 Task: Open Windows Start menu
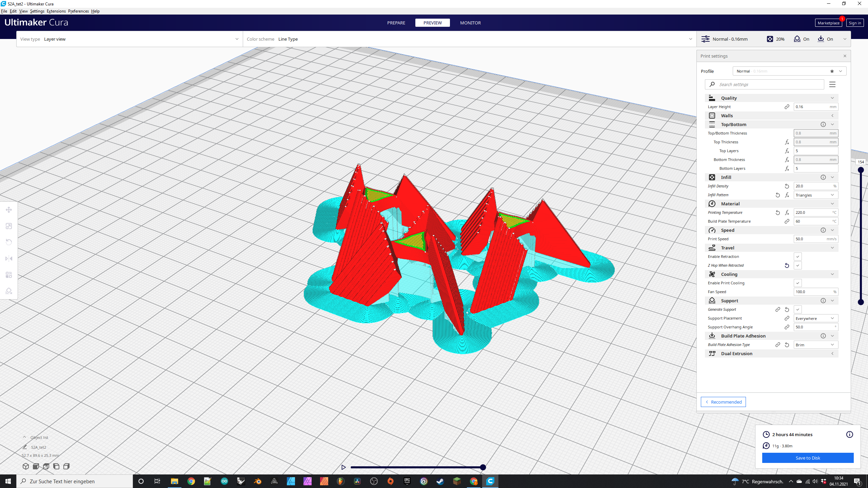(8, 481)
